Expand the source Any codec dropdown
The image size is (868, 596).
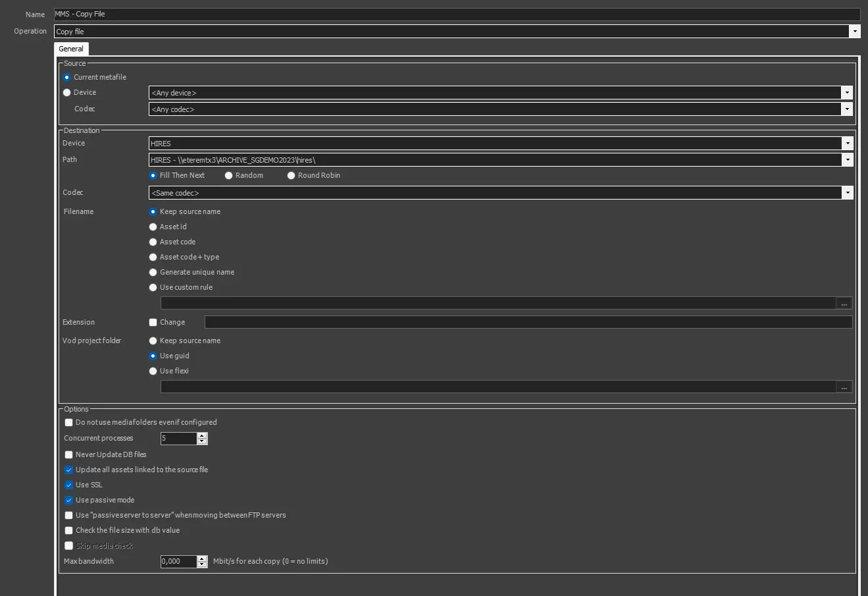pyautogui.click(x=847, y=109)
